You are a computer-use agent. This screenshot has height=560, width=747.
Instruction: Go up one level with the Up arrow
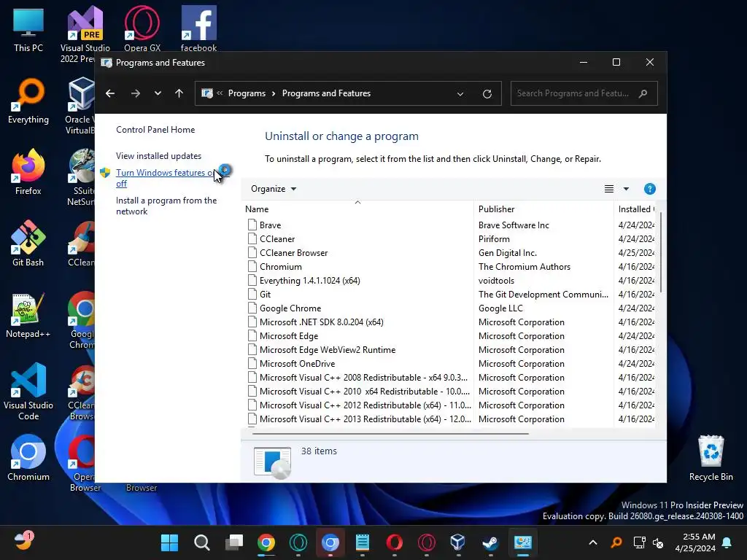pos(179,93)
